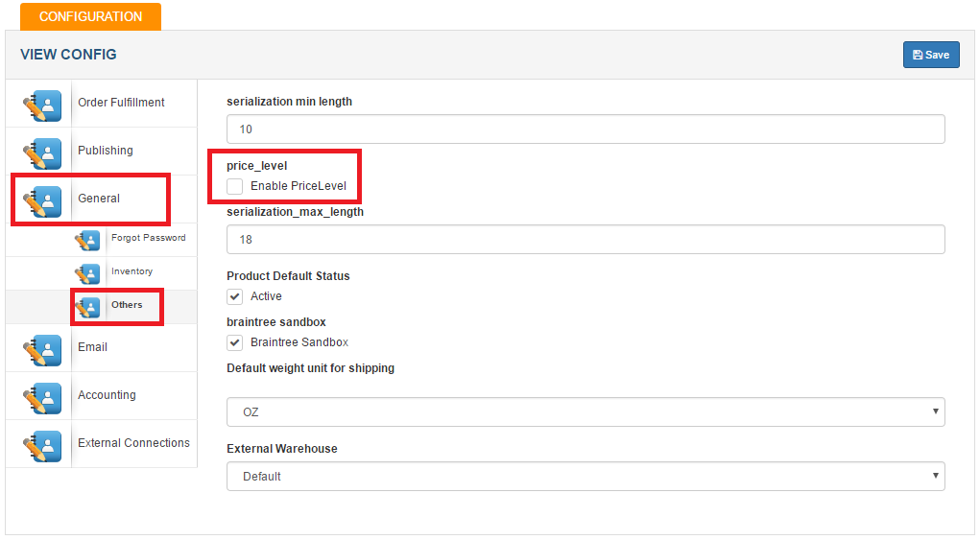This screenshot has height=540, width=980.
Task: Click the Save button
Action: [x=931, y=55]
